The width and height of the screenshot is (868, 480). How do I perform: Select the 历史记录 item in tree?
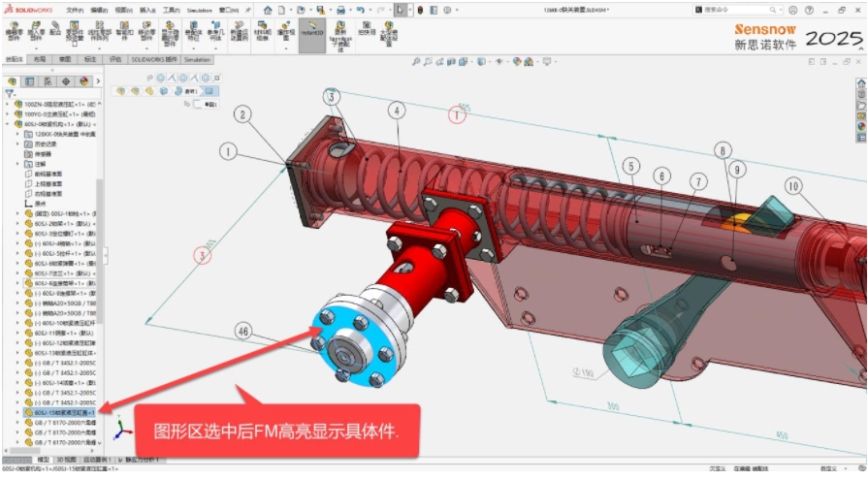coord(48,144)
